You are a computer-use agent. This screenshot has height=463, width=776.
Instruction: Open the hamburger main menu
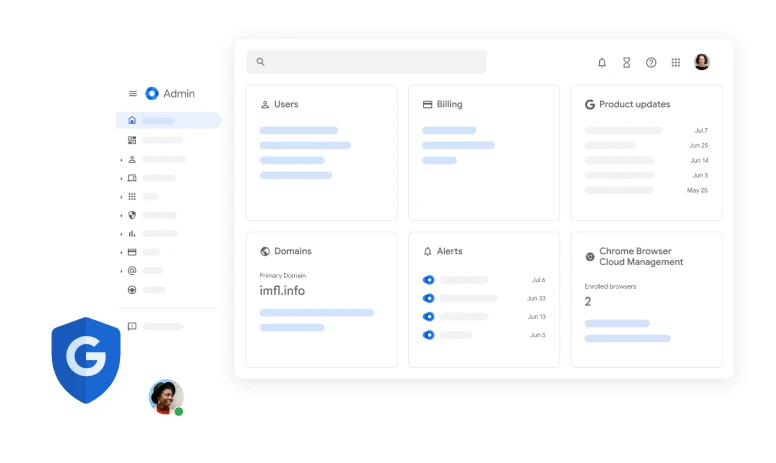point(133,93)
